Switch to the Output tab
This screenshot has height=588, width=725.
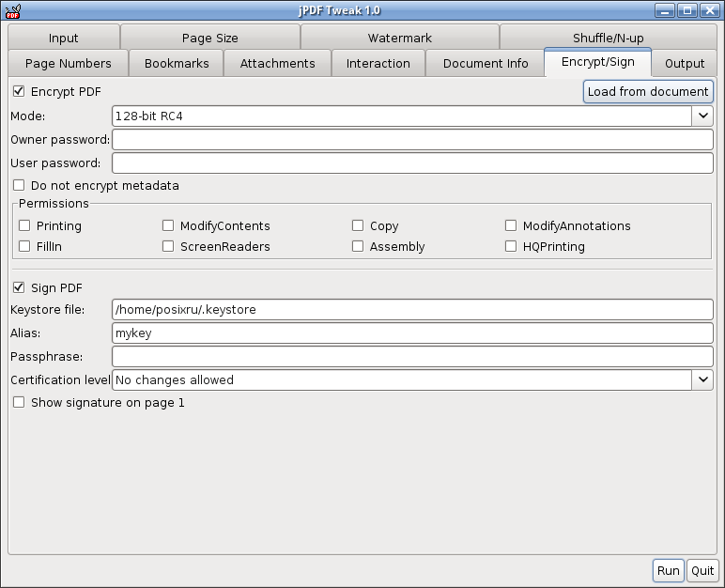[x=685, y=63]
